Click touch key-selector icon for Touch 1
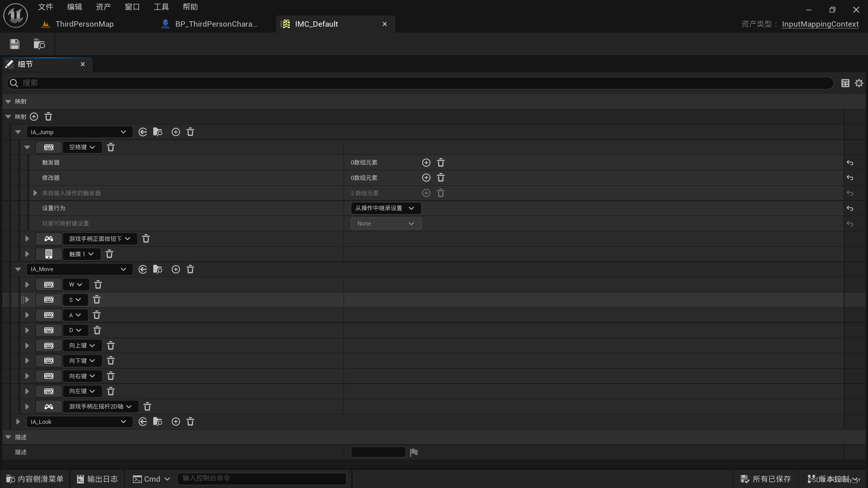This screenshot has height=488, width=868. coord(49,254)
